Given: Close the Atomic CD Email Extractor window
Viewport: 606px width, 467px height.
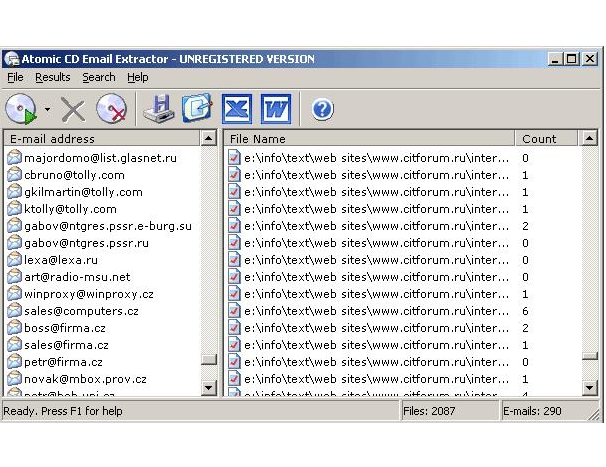Looking at the screenshot, I should coord(590,59).
